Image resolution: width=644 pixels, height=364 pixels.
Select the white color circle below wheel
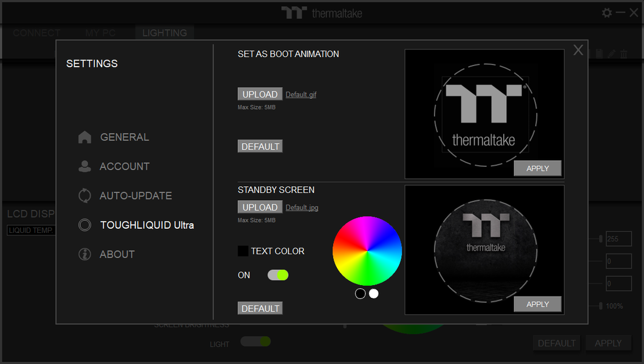(x=374, y=294)
